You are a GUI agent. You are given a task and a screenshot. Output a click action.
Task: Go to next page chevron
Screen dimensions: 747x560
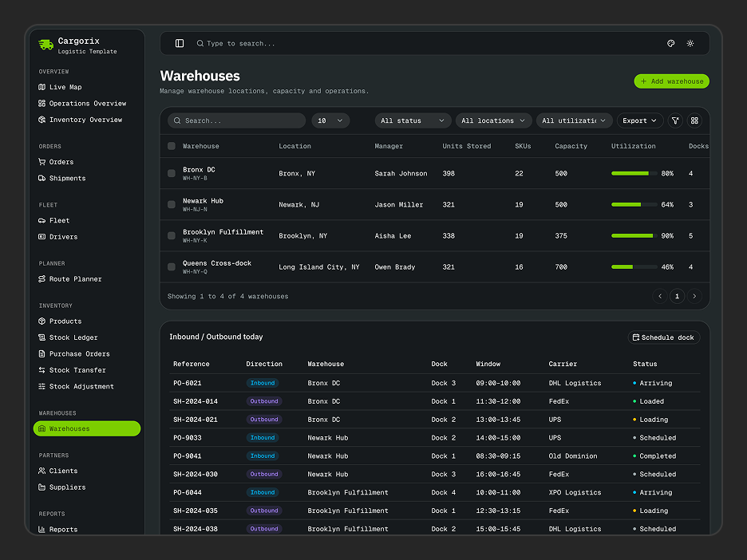pyautogui.click(x=694, y=296)
